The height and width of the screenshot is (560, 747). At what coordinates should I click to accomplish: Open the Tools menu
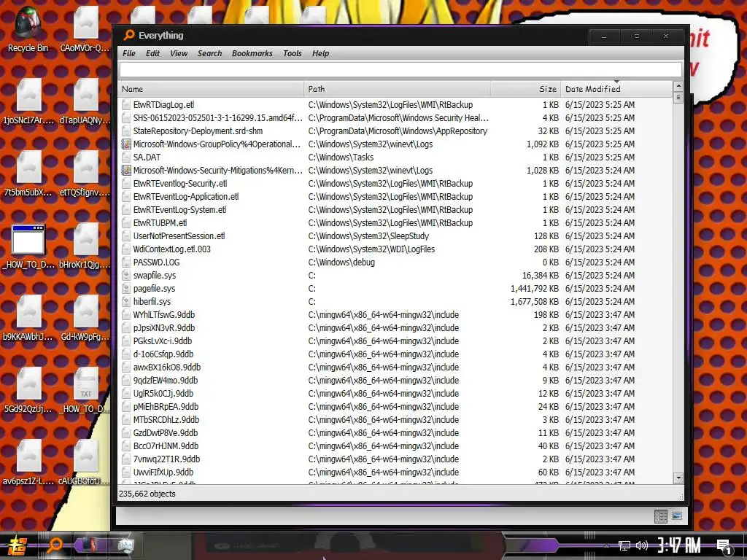point(292,53)
